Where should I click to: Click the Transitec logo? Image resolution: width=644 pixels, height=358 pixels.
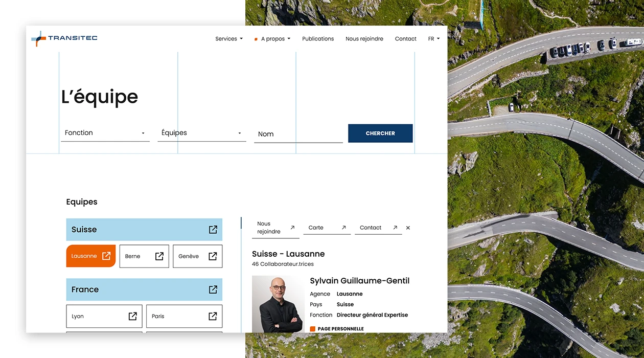tap(64, 38)
